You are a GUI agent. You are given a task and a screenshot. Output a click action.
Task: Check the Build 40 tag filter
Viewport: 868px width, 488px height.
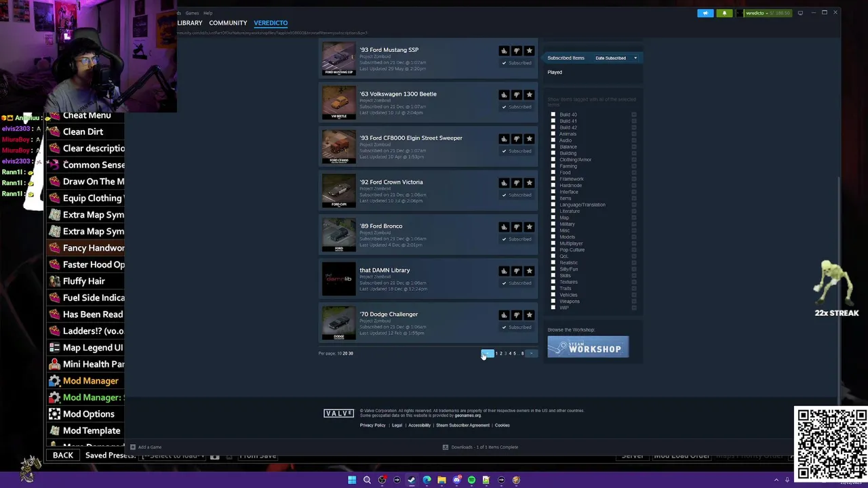[x=553, y=115]
